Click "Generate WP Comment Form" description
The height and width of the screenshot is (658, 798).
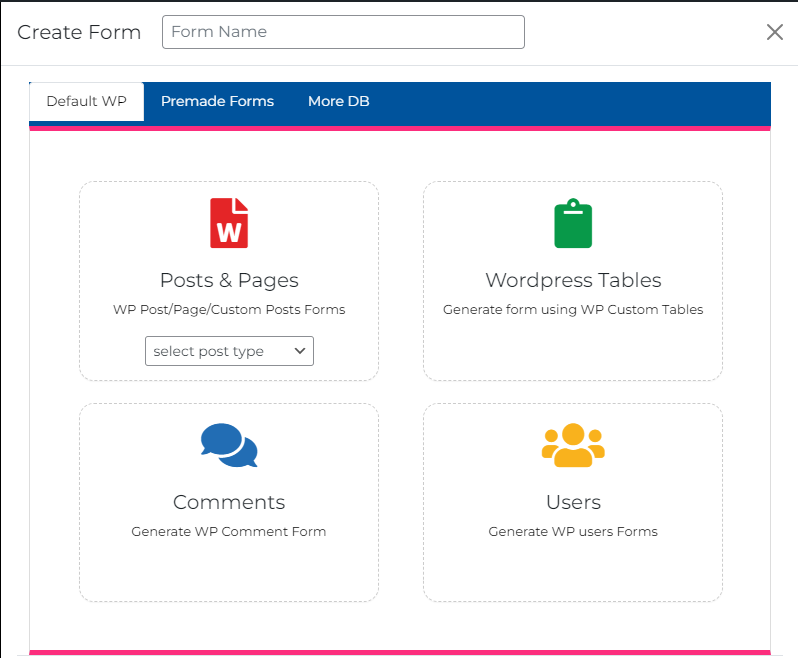point(229,532)
